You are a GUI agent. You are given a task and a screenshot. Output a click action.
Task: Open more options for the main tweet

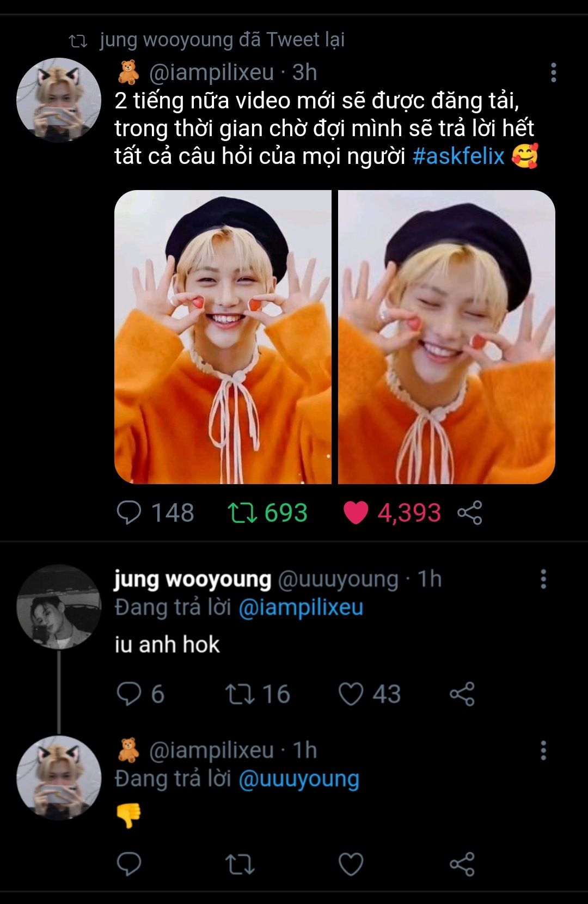coord(553,72)
